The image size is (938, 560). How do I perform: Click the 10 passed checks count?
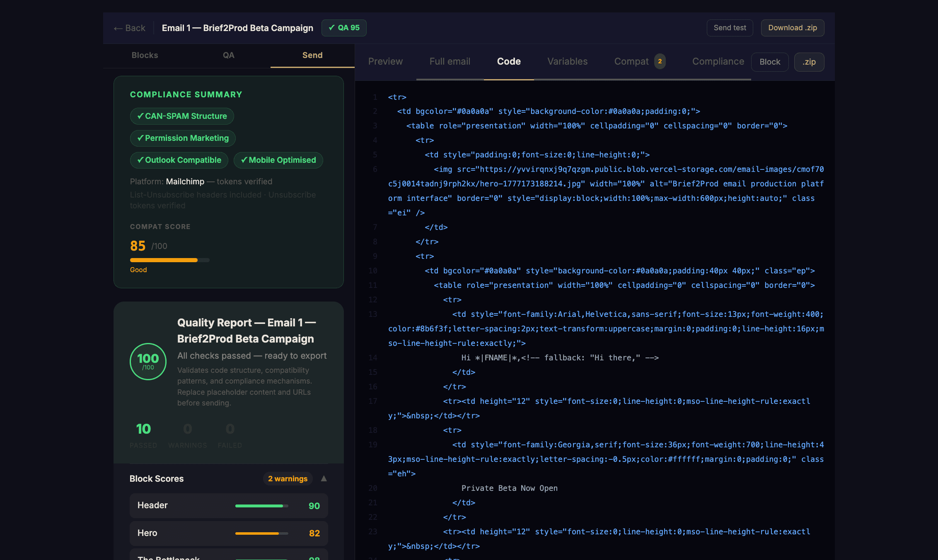143,429
